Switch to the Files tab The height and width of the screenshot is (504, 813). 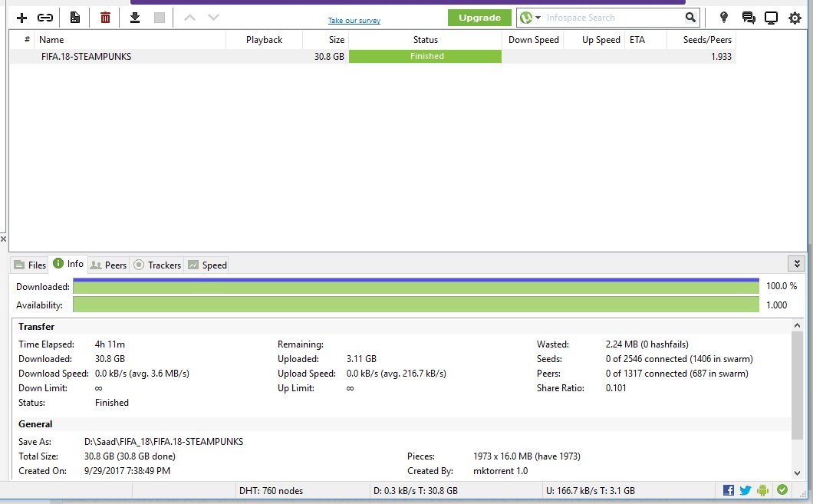coord(30,265)
